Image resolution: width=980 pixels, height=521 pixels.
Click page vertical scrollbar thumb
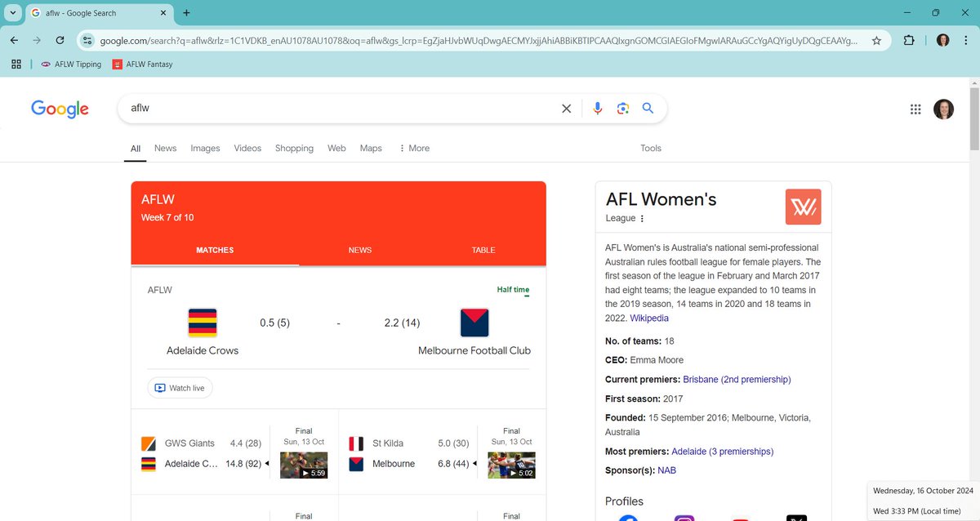tap(974, 118)
